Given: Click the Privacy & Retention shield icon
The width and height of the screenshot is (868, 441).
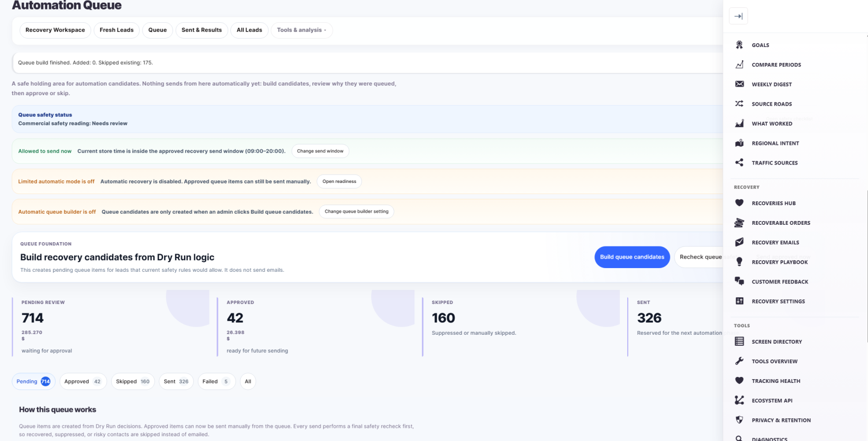Looking at the screenshot, I should click(739, 420).
